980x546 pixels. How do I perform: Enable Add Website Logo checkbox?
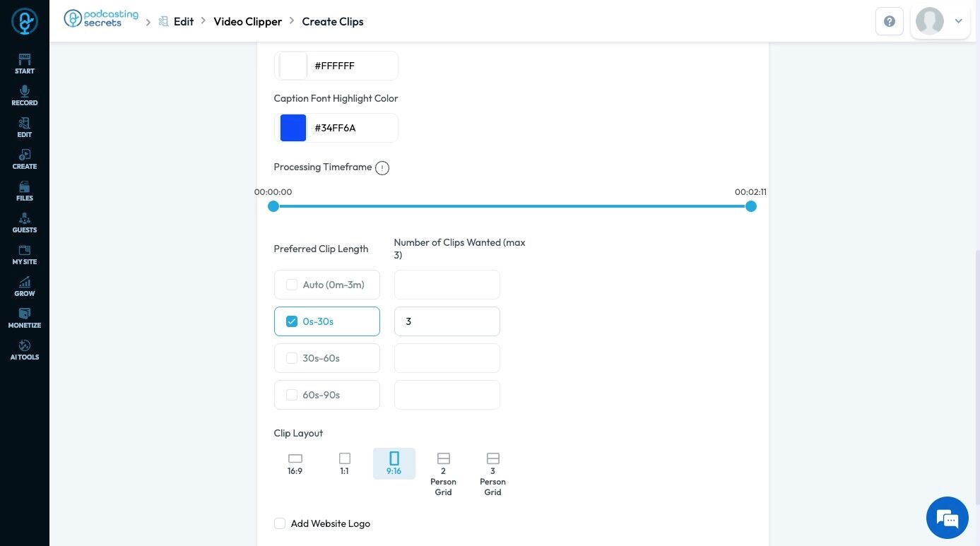point(280,523)
